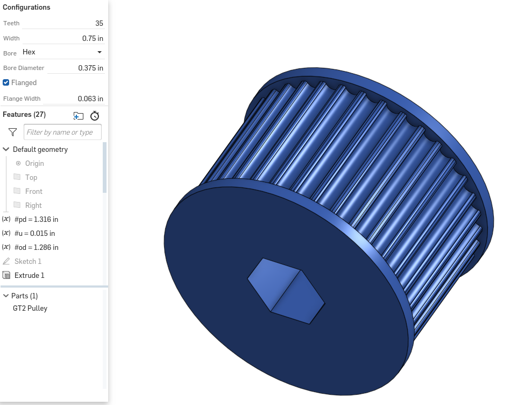The image size is (532, 405).
Task: Uncheck the Flanged checkbox
Action: pyautogui.click(x=5, y=82)
